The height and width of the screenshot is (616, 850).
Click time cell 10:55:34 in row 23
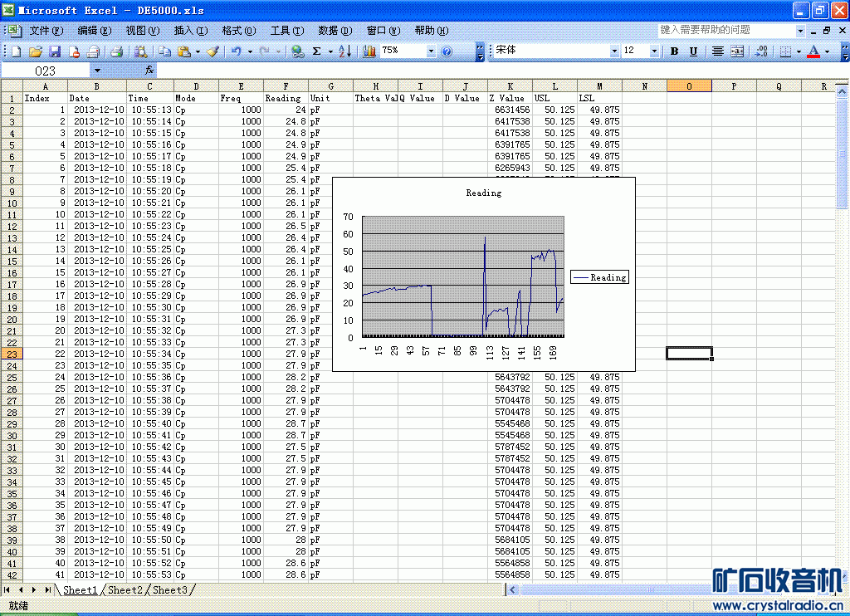pos(150,354)
